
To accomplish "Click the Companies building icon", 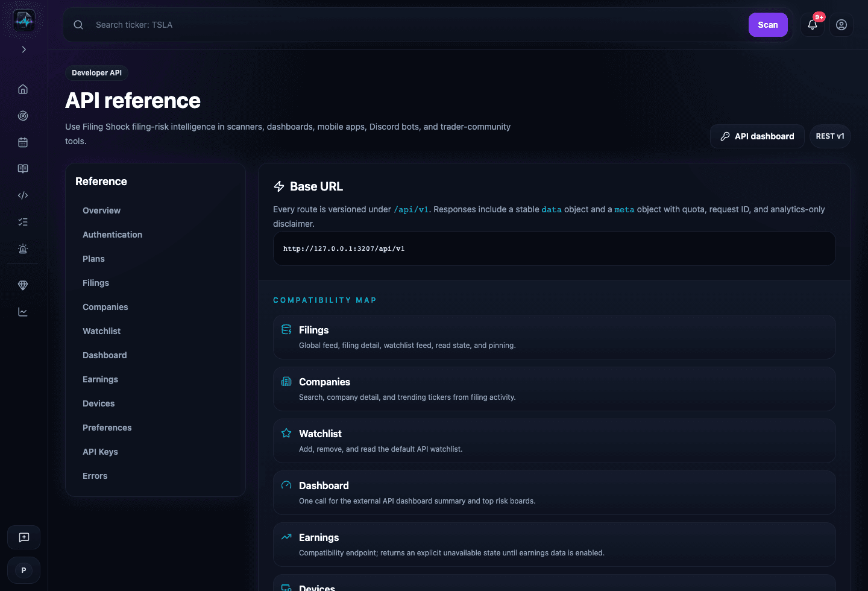I will pyautogui.click(x=286, y=381).
